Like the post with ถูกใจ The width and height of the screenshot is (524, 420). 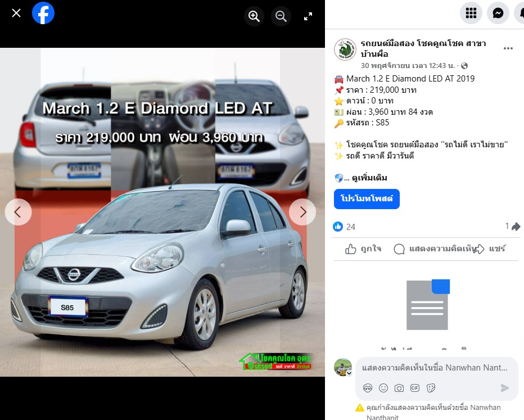tap(363, 249)
